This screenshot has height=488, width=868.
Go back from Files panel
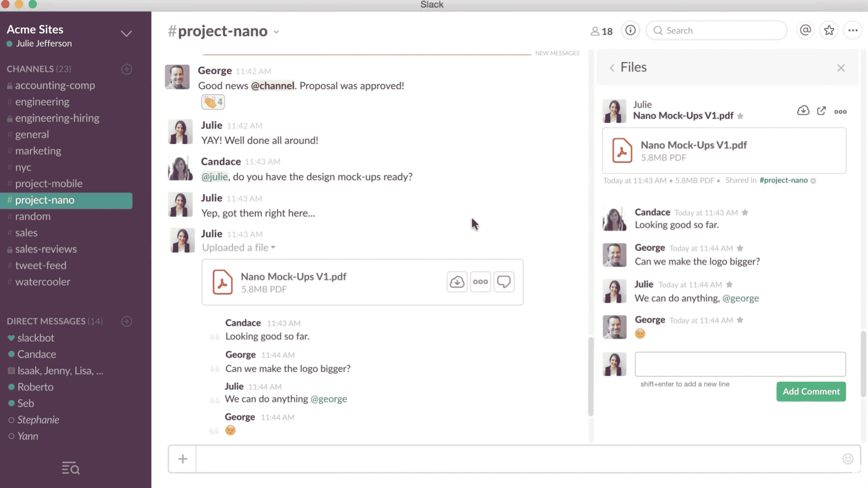pyautogui.click(x=612, y=68)
